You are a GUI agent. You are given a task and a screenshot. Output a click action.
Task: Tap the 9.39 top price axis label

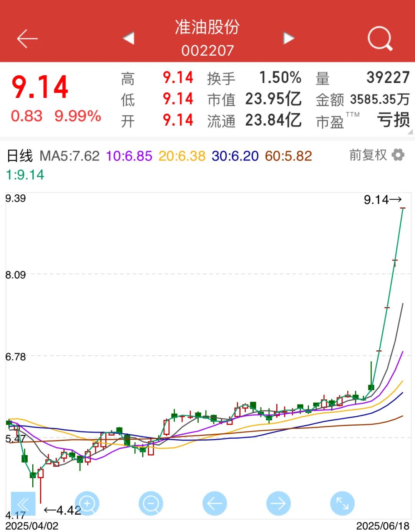tap(15, 198)
